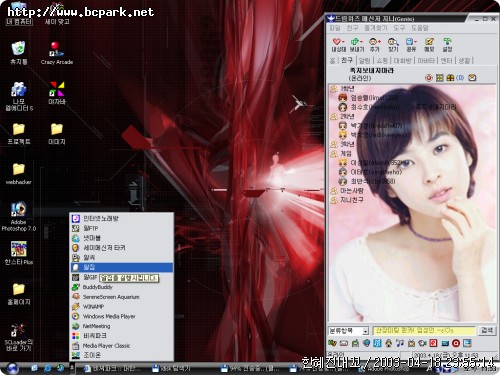
Task: Launch NetMeeting from the popup menu
Action: point(122,326)
